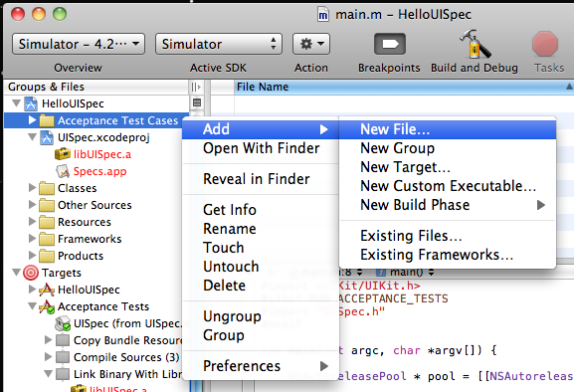Click the red Tasks stop icon
Screen dimensions: 574x392
pyautogui.click(x=545, y=44)
